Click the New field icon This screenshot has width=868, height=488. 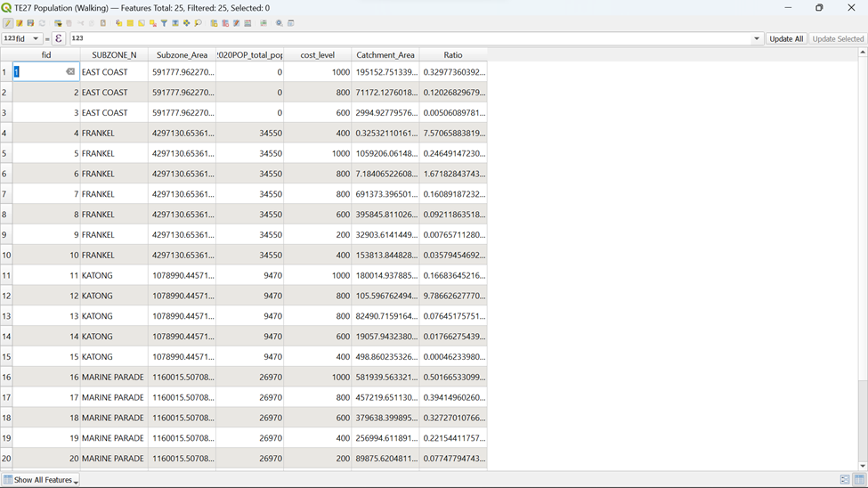click(x=214, y=23)
